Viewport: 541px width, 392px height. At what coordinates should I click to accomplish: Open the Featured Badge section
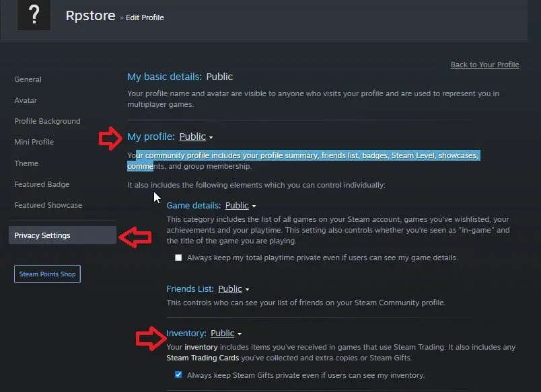[42, 184]
